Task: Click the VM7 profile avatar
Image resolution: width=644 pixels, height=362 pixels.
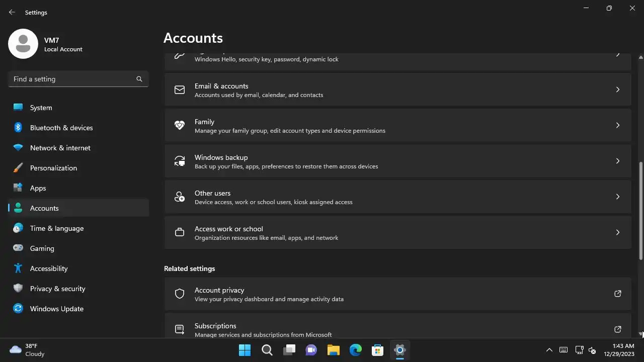Action: [23, 44]
